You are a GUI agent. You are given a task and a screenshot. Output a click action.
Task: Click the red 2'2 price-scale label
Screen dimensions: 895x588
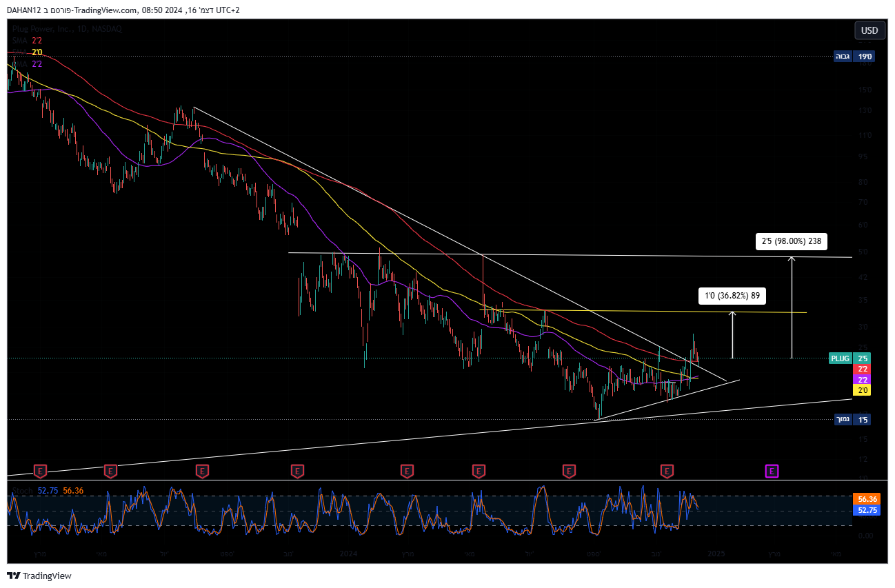click(863, 369)
